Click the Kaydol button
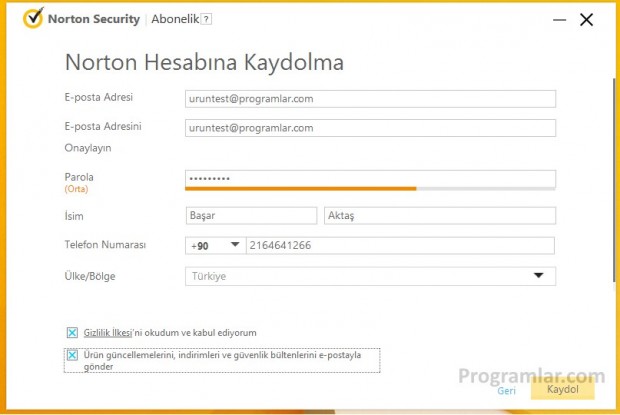Screen dimensions: 620x415 (563, 389)
